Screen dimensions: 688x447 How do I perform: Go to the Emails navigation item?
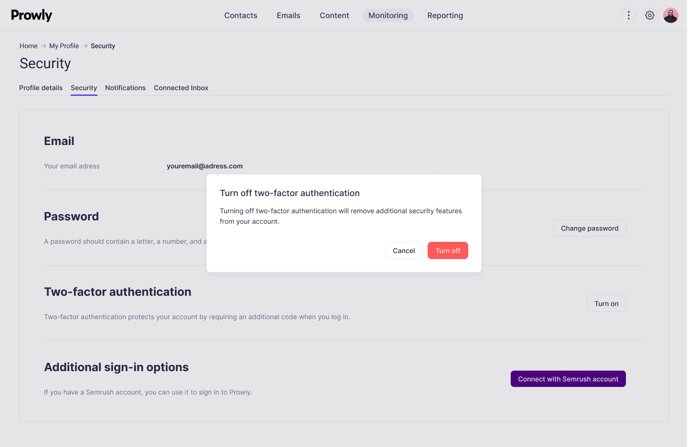[288, 15]
